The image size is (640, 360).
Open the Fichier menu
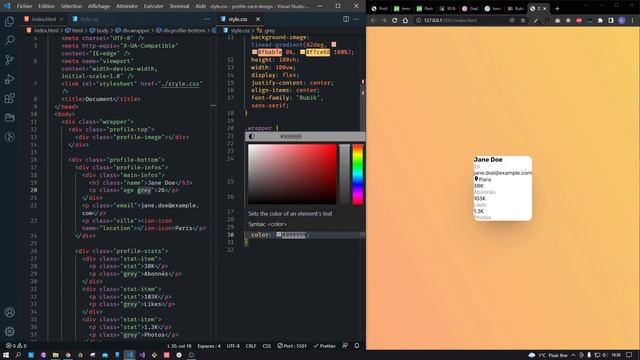coord(24,6)
